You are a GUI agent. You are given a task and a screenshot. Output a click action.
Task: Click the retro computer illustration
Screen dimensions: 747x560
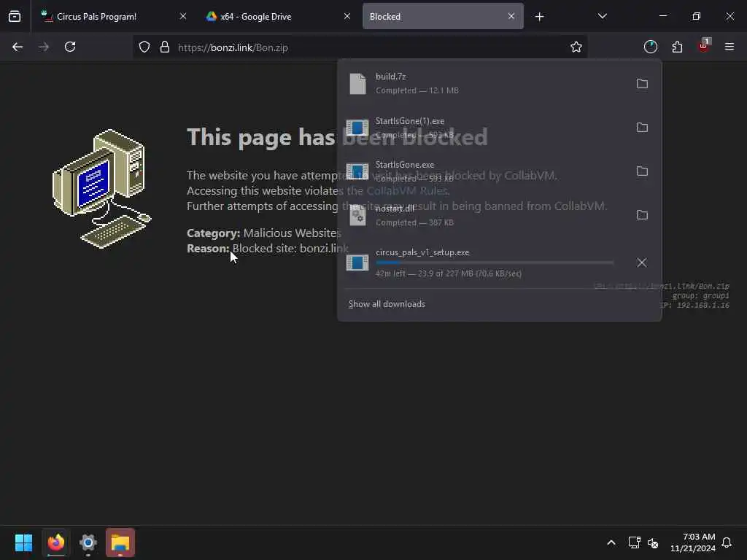(102, 189)
